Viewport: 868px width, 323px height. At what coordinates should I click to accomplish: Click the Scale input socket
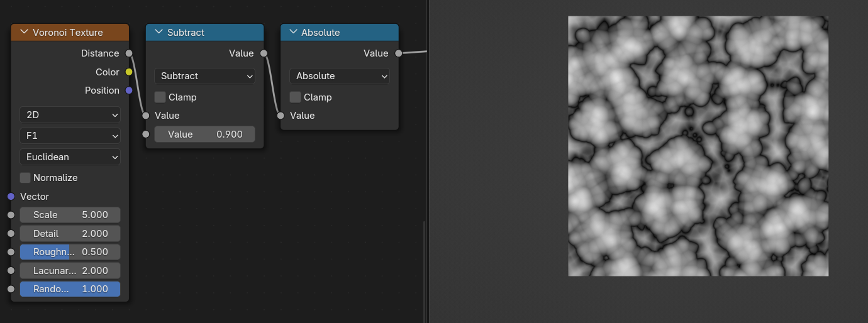tap(11, 215)
